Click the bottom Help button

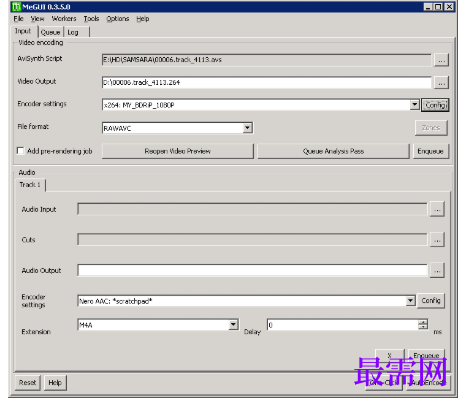[55, 383]
